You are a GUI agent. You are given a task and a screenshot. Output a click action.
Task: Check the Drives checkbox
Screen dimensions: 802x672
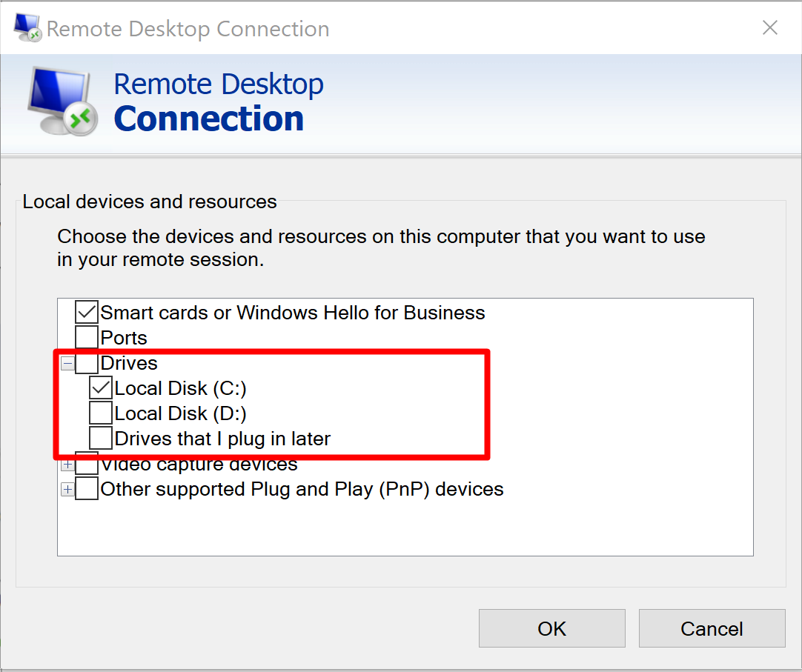pyautogui.click(x=86, y=362)
